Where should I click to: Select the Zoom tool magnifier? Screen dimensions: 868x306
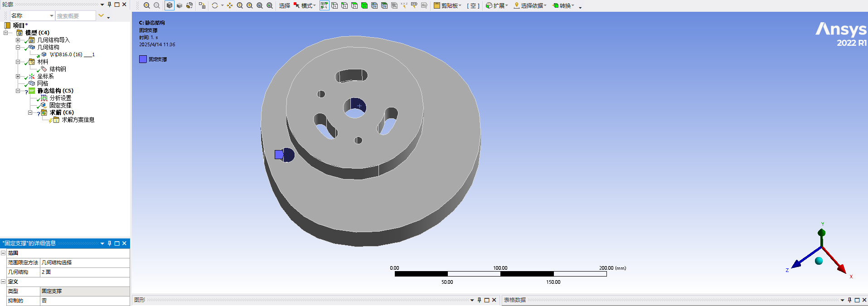click(x=240, y=5)
